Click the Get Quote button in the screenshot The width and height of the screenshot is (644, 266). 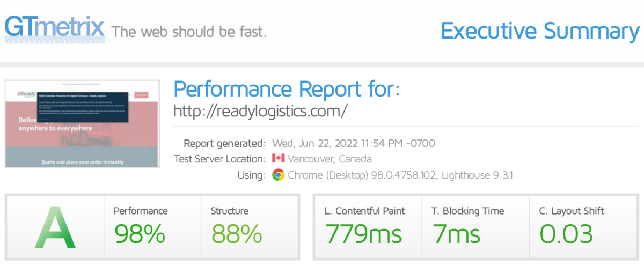(x=141, y=94)
